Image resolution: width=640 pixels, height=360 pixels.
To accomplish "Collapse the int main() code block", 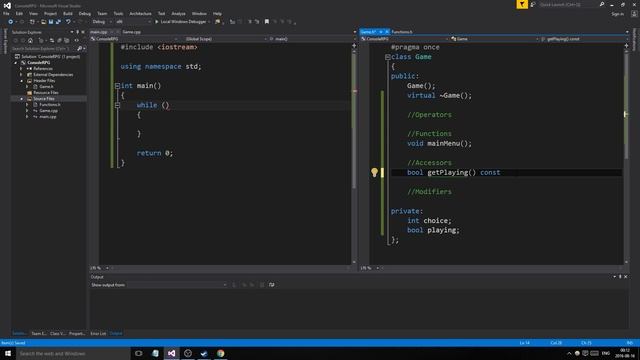I will coord(117,86).
